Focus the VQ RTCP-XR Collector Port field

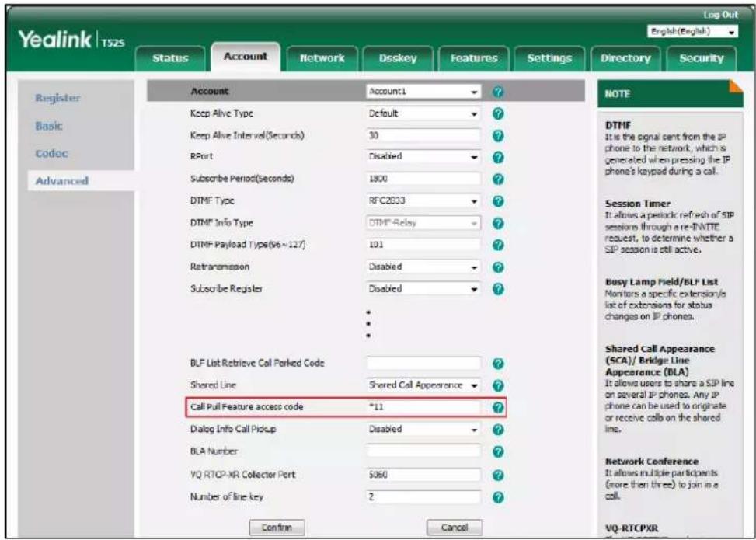click(423, 475)
